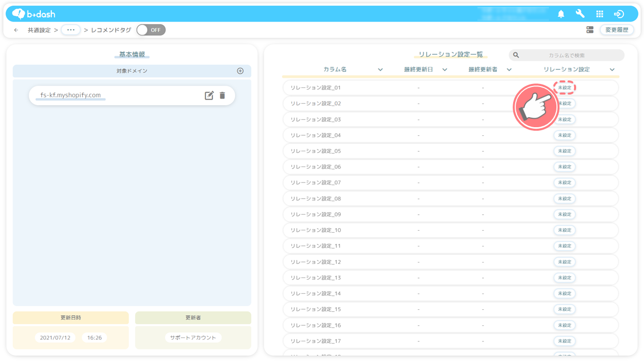This screenshot has height=362, width=644.
Task: Select the リレーション設定_05 row name
Action: 315,151
